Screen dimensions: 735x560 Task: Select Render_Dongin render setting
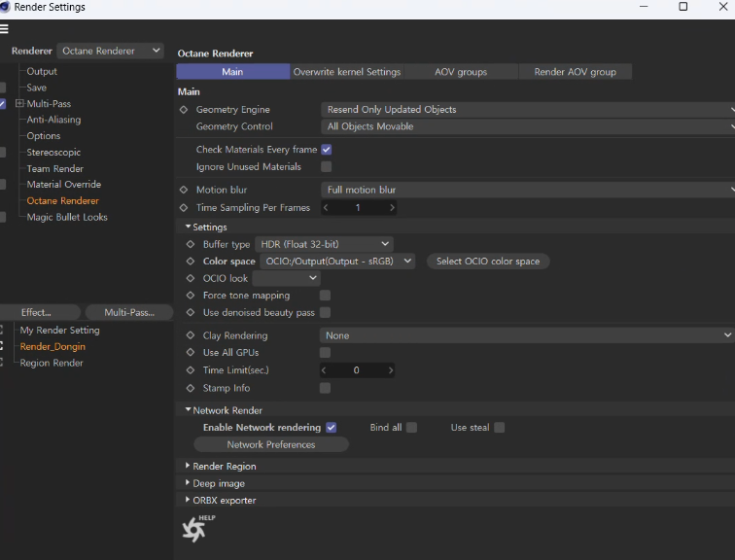pos(52,347)
